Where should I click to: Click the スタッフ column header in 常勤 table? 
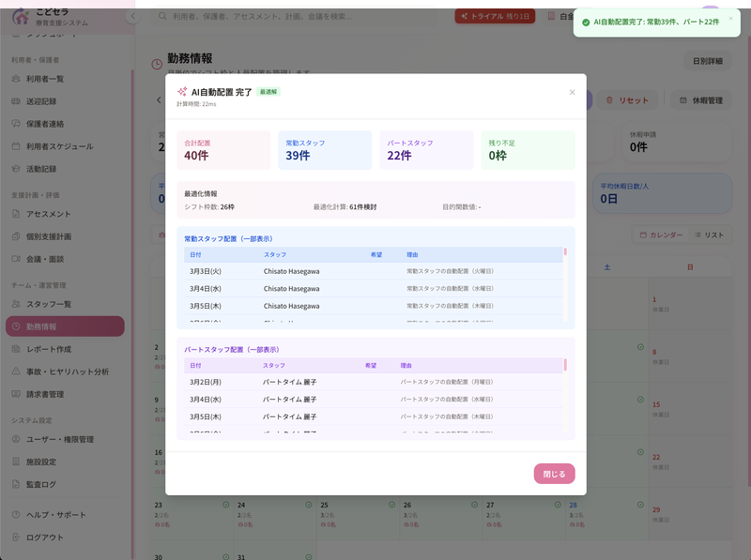[275, 254]
